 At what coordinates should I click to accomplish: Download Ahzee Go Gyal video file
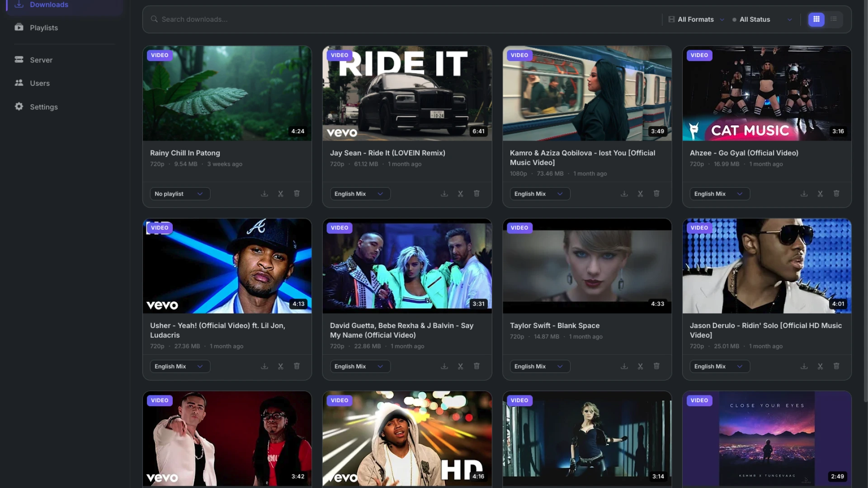(804, 194)
